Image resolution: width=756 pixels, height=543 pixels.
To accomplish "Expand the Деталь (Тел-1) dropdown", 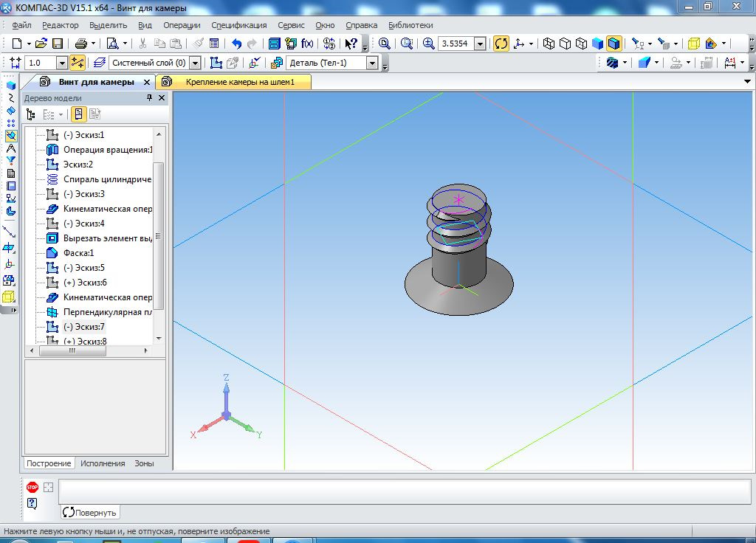I will [x=372, y=63].
